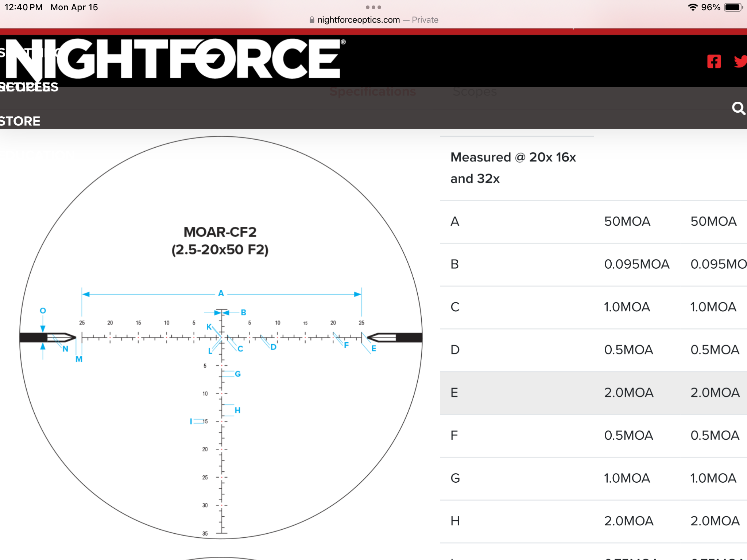
Task: Click second 2.0MOA value in row E
Action: point(715,392)
